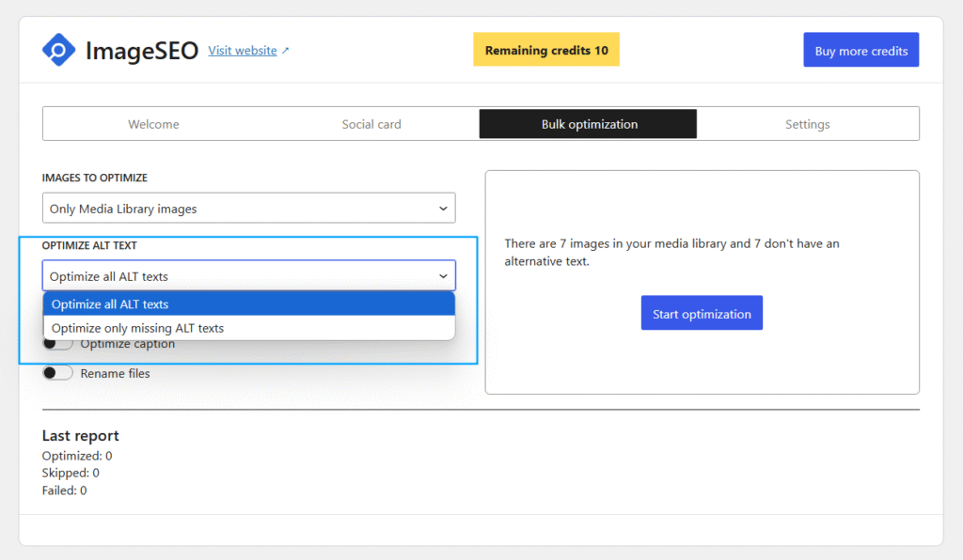The width and height of the screenshot is (963, 560).
Task: Click the Optimized: 0 line
Action: 77,456
